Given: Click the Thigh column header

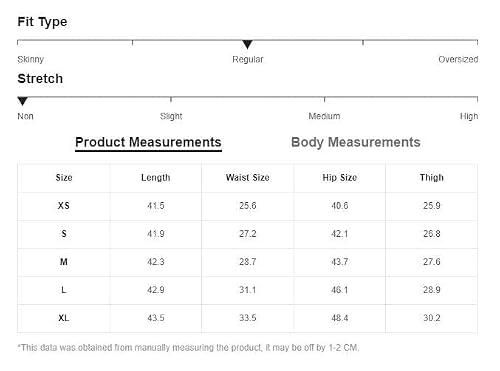Looking at the screenshot, I should 432,178.
